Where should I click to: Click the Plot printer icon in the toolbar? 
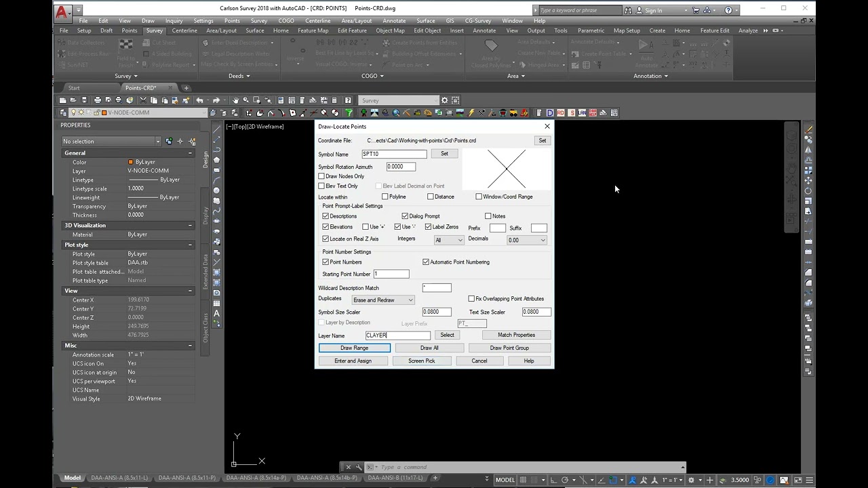point(97,100)
